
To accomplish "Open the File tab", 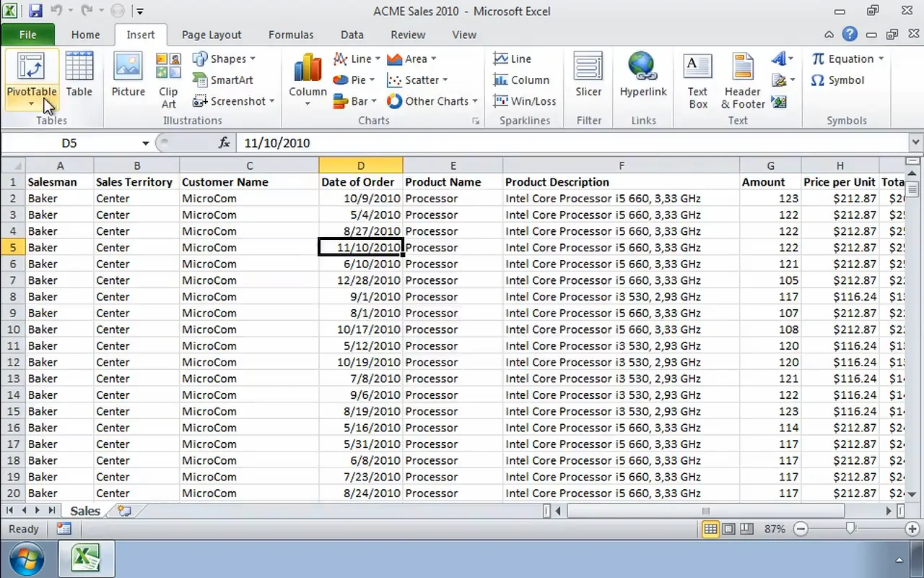I will [27, 35].
